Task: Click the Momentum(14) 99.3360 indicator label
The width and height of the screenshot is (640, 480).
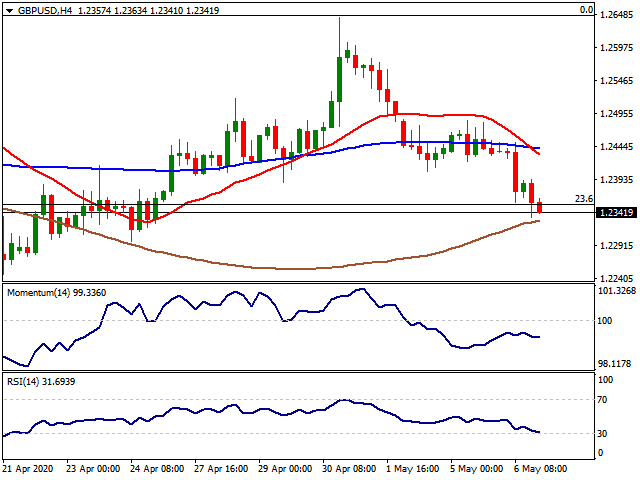Action: pos(56,293)
